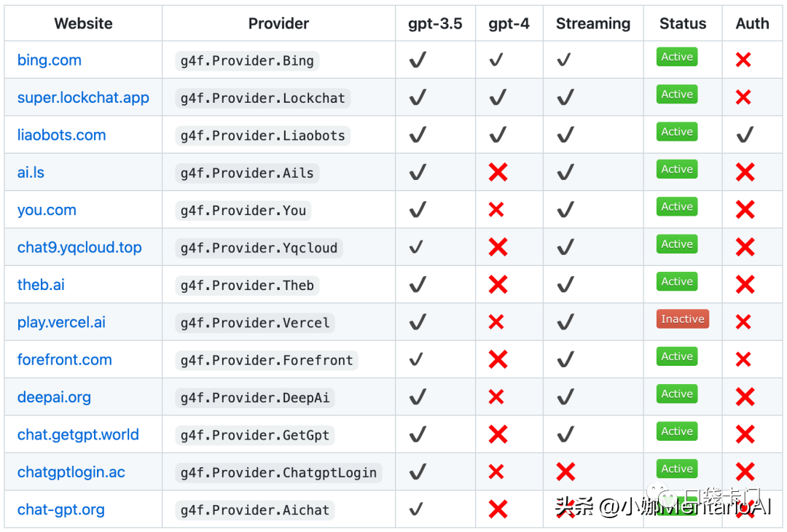Open the chat9.yqcloud.top website link

(x=79, y=247)
